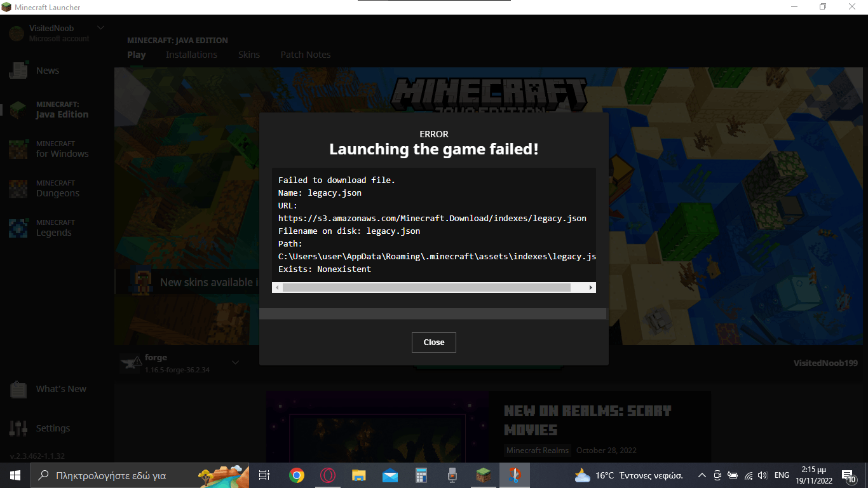
Task: Open Mail app from taskbar
Action: [390, 475]
